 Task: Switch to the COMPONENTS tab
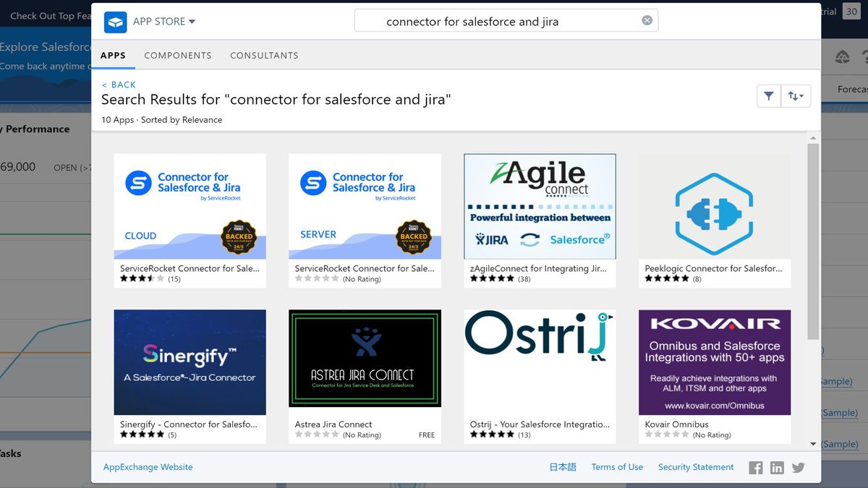178,55
